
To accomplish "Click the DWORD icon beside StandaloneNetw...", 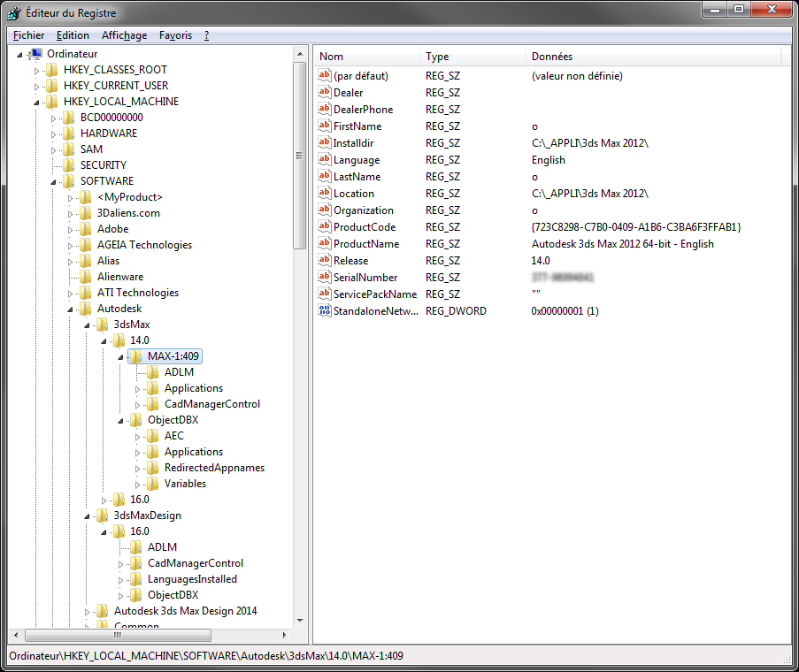I will pos(325,310).
